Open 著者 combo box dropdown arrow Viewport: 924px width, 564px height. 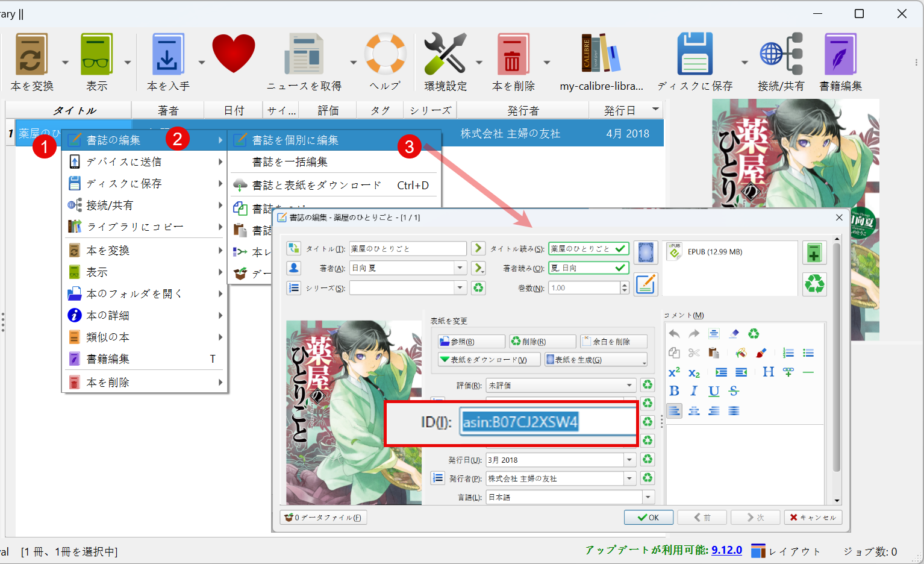pyautogui.click(x=460, y=268)
